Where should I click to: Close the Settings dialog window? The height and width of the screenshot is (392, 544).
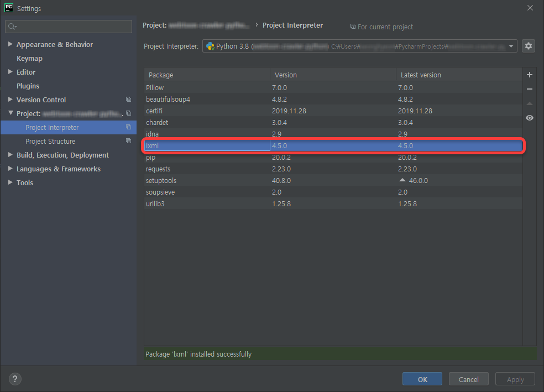(530, 8)
